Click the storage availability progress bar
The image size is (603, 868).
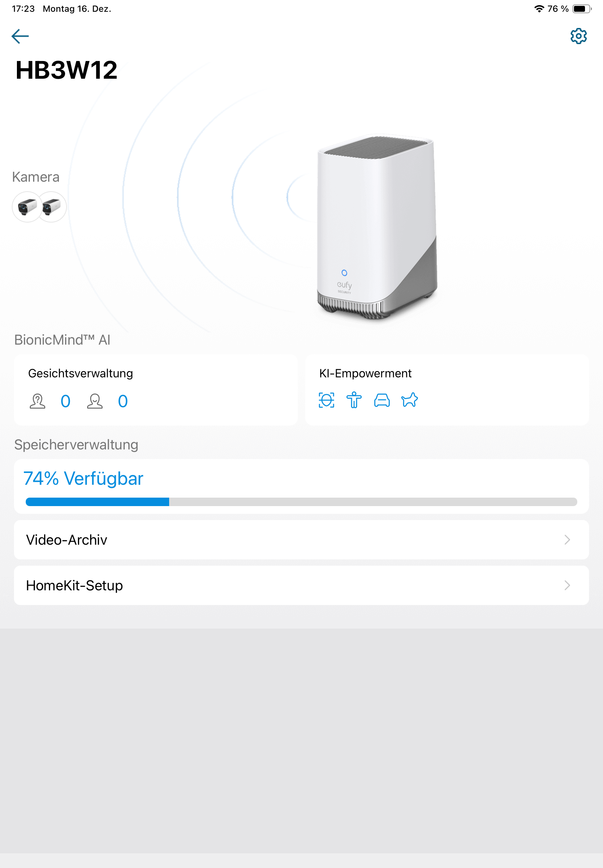tap(301, 502)
